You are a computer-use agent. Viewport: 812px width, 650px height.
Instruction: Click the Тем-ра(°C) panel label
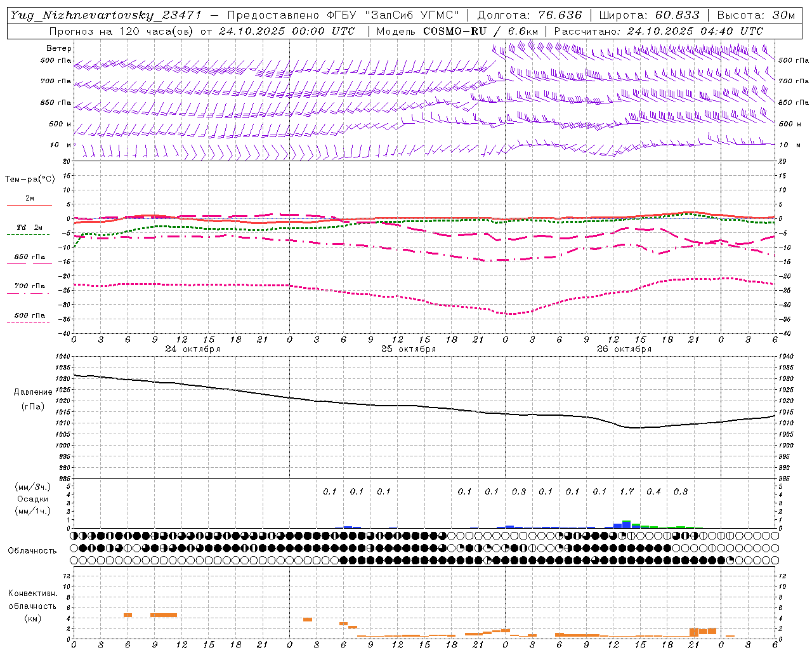(x=30, y=180)
